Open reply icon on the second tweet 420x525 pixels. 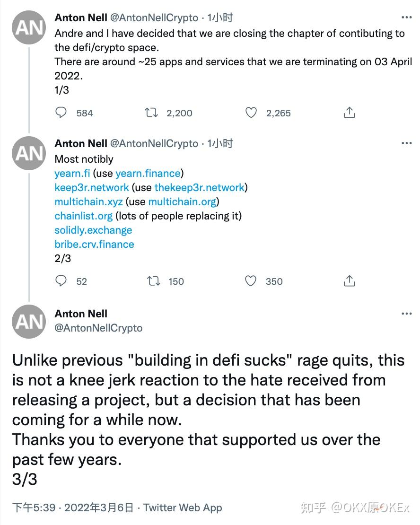(61, 281)
